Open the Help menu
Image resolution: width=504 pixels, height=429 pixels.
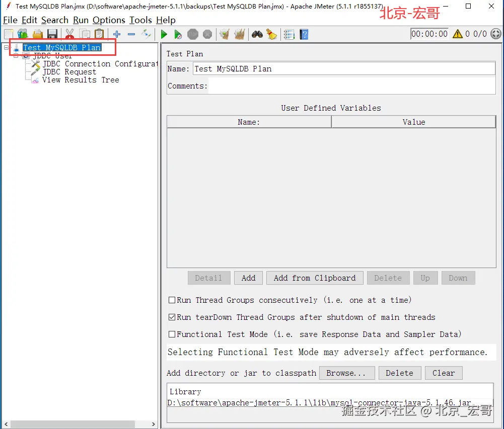(x=166, y=20)
